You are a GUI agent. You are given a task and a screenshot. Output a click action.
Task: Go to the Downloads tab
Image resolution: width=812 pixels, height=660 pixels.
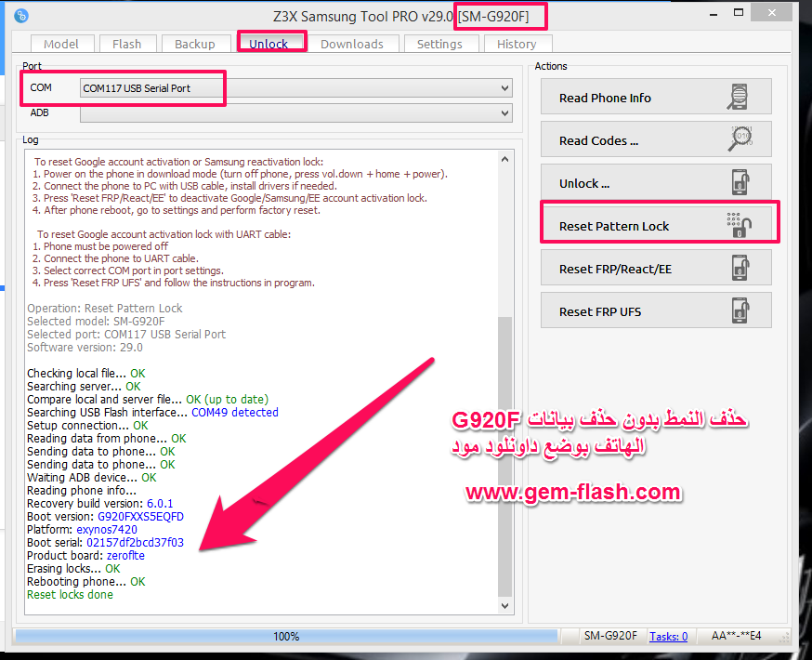[x=352, y=44]
